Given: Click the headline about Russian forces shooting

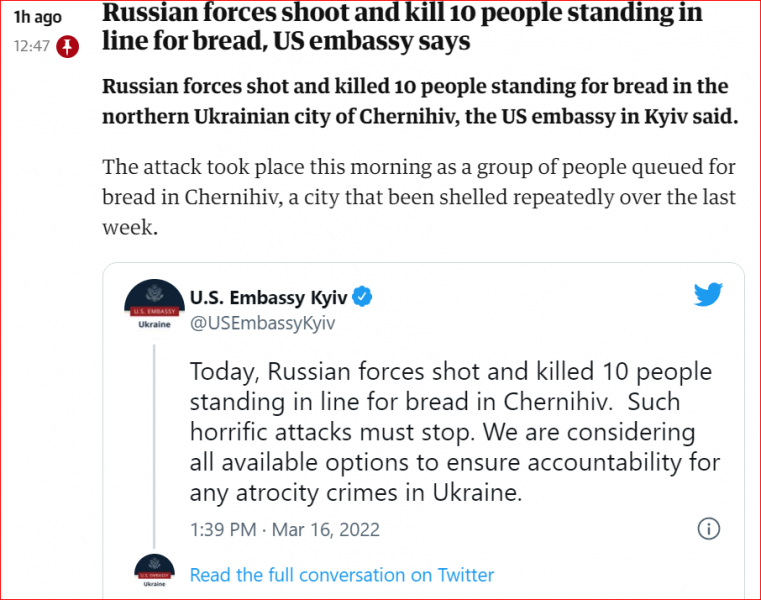Looking at the screenshot, I should point(402,26).
